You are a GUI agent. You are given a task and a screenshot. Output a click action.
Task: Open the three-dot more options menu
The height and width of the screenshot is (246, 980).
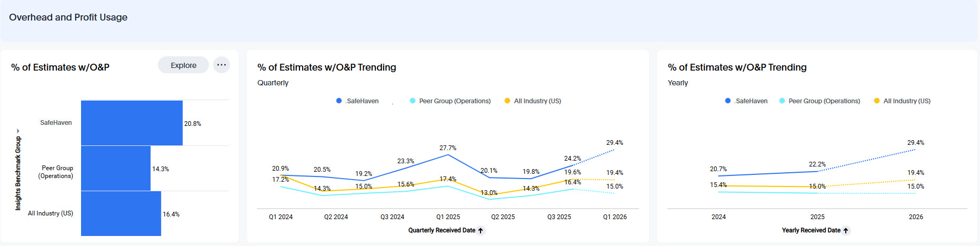[x=222, y=65]
